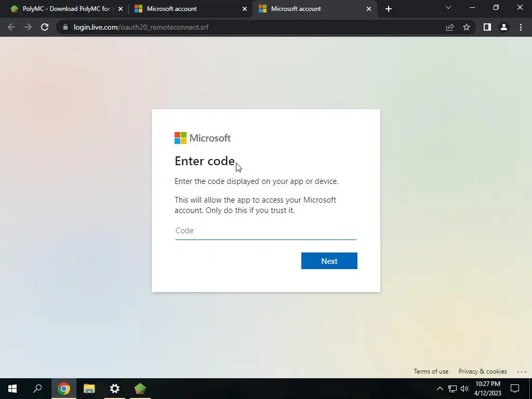The width and height of the screenshot is (532, 399).
Task: Open Windows taskbar search
Action: pos(37,389)
